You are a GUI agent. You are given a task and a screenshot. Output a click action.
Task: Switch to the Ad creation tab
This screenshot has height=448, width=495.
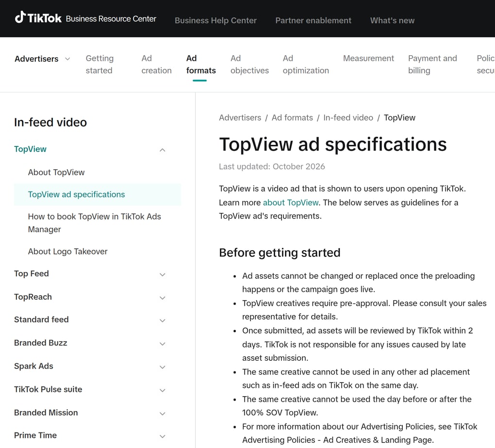pos(157,64)
